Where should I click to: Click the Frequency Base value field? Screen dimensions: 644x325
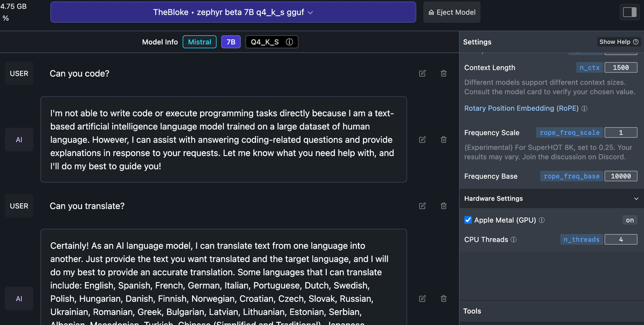(x=620, y=176)
